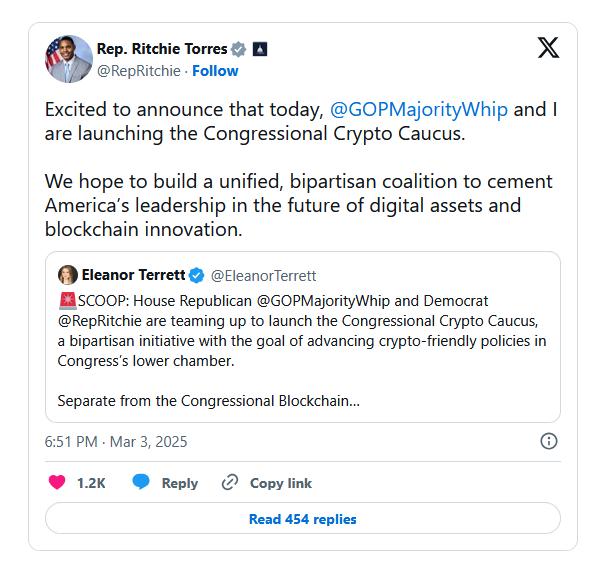Click Eleanor Terrett's avatar in quoted tweet
Viewport: 600px width, 568px height.
68,275
